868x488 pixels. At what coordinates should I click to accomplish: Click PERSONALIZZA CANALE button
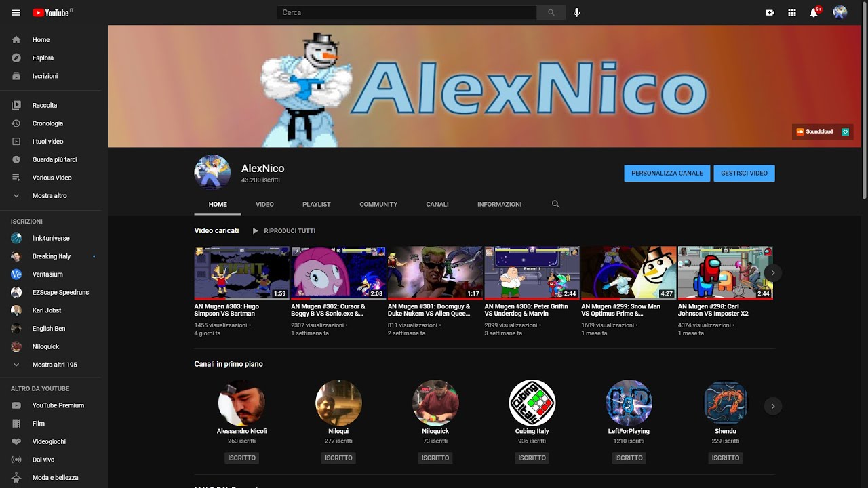click(x=667, y=173)
